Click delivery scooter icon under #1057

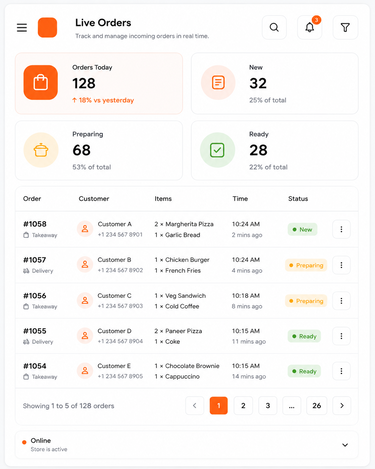26,271
